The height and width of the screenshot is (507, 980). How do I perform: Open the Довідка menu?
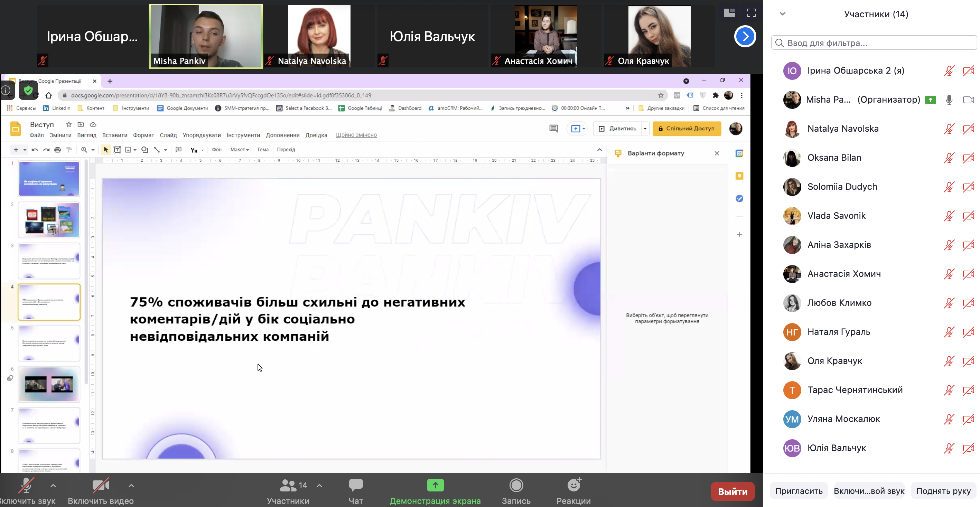click(x=316, y=135)
